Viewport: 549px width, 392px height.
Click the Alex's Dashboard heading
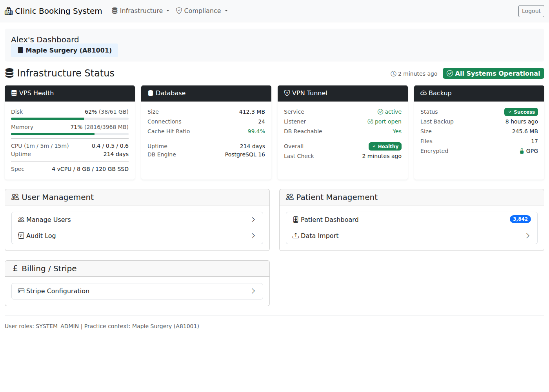click(45, 40)
